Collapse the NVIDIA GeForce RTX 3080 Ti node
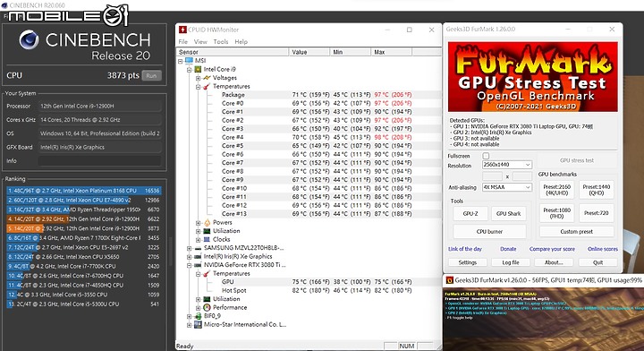The height and width of the screenshot is (351, 644). 190,265
